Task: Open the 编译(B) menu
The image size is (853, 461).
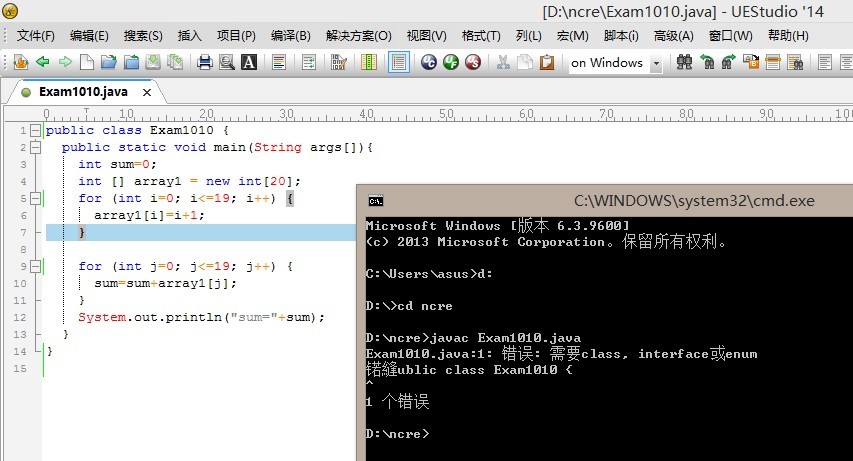Action: pyautogui.click(x=290, y=35)
